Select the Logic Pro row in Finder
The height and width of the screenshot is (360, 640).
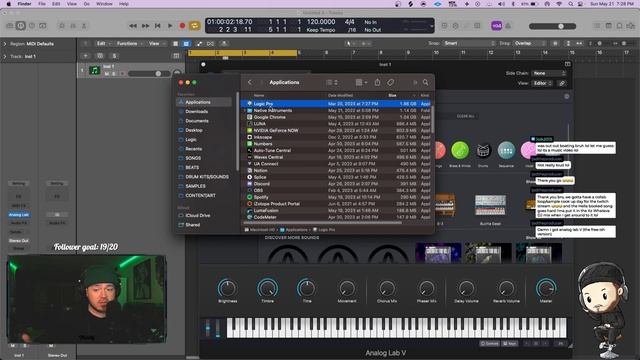336,104
